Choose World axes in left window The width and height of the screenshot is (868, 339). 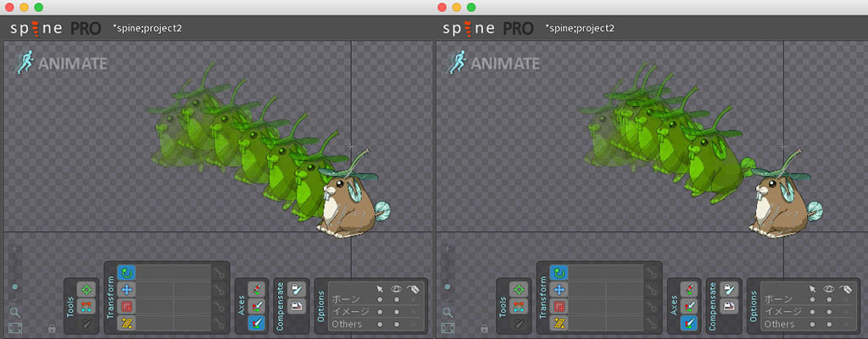click(x=256, y=324)
